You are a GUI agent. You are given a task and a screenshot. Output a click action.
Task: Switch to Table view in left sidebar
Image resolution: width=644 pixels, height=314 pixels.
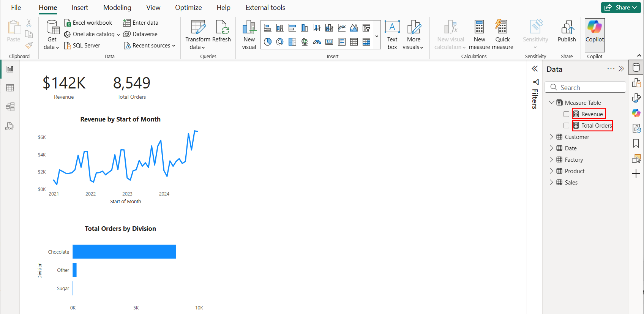pos(10,88)
